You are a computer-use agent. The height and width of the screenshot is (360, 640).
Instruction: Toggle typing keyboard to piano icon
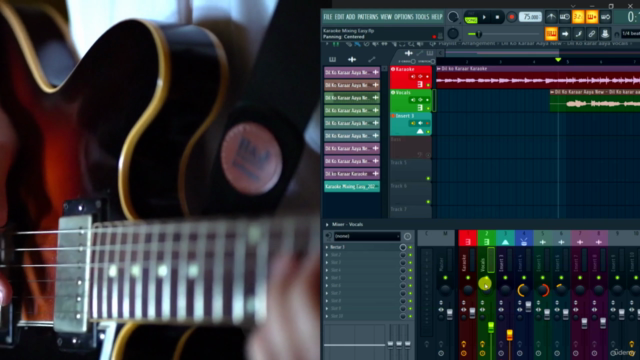point(551,34)
